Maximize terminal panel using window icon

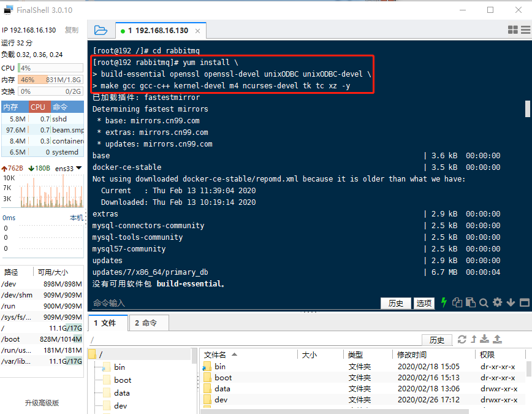525,302
